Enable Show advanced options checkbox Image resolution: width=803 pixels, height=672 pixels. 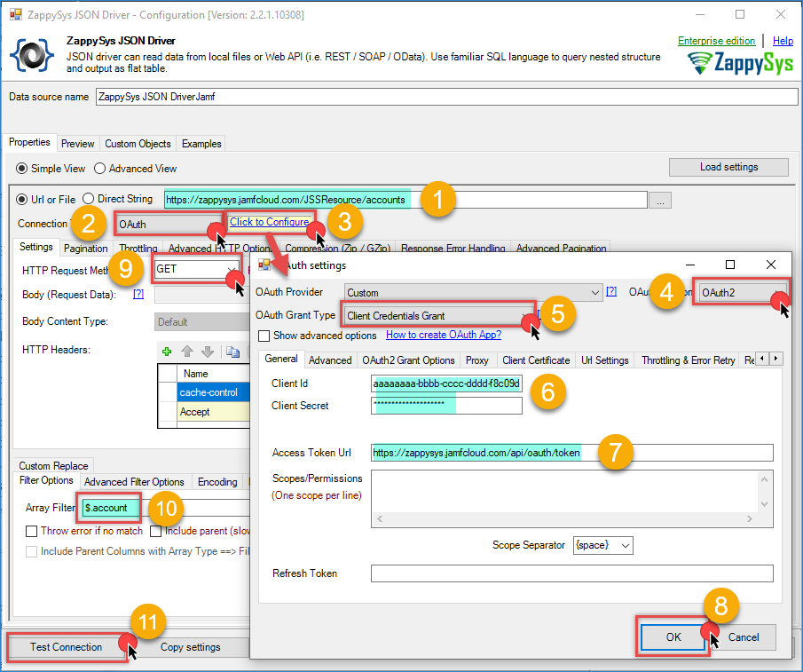coord(264,336)
